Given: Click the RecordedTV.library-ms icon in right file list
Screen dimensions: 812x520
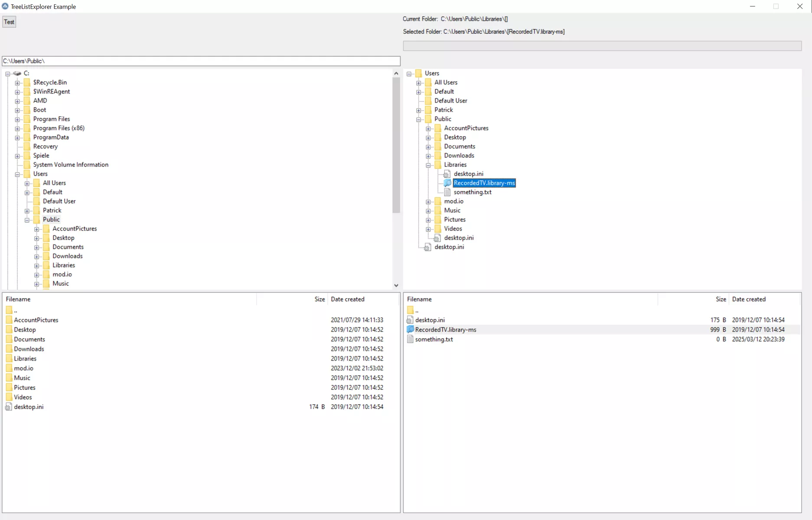Looking at the screenshot, I should pos(410,330).
